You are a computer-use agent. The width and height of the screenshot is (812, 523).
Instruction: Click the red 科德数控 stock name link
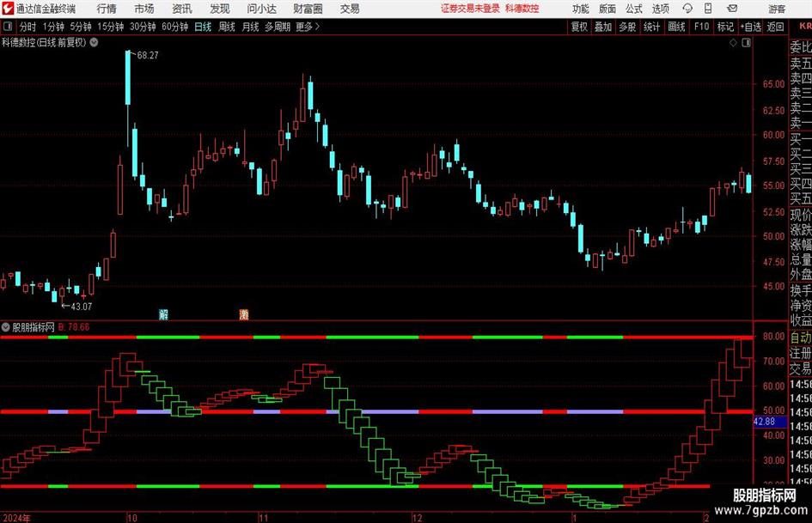[x=522, y=9]
